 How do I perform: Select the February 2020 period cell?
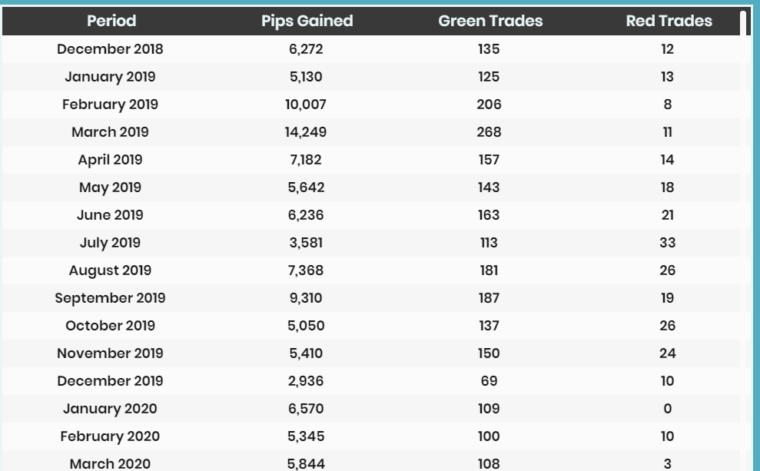click(x=110, y=436)
